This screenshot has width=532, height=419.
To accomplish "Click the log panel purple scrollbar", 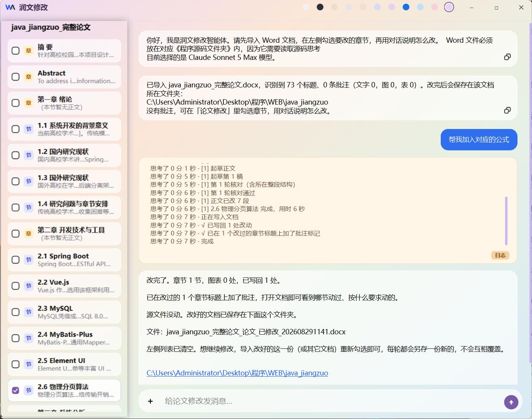I will tap(506, 221).
